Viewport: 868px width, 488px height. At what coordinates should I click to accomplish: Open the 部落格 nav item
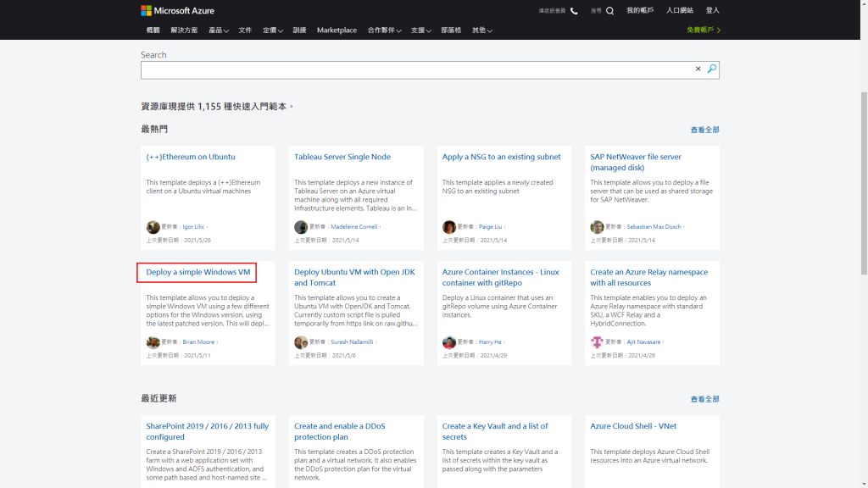click(451, 30)
